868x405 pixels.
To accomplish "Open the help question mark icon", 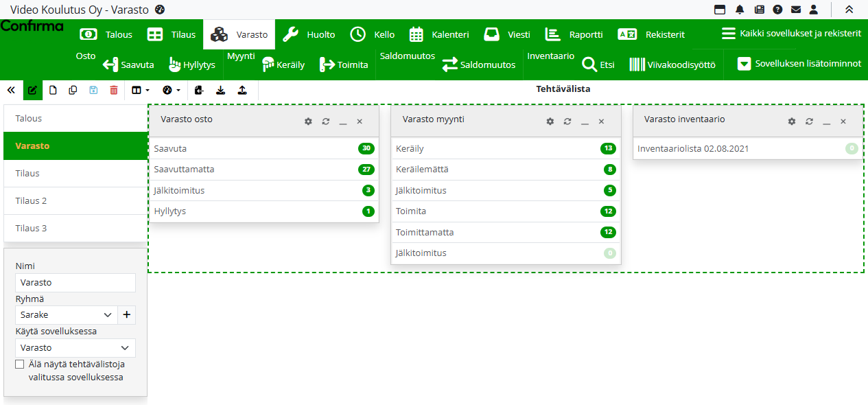I will [777, 10].
